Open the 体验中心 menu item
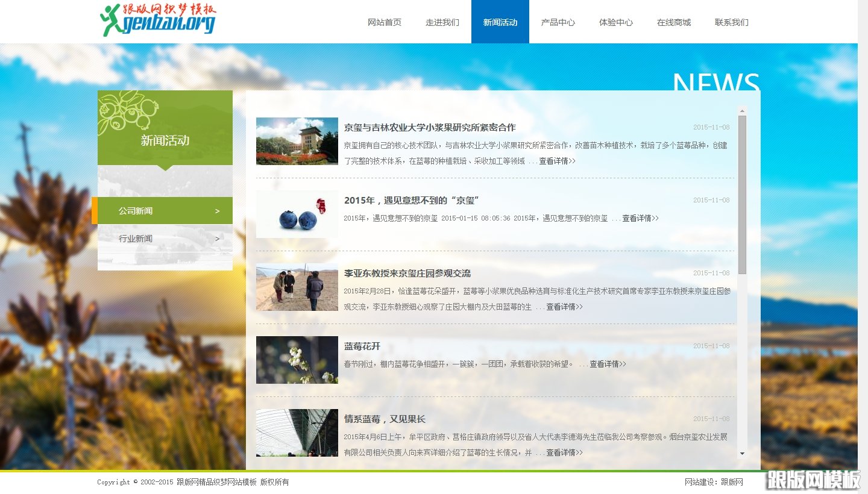868x494 pixels. tap(615, 22)
